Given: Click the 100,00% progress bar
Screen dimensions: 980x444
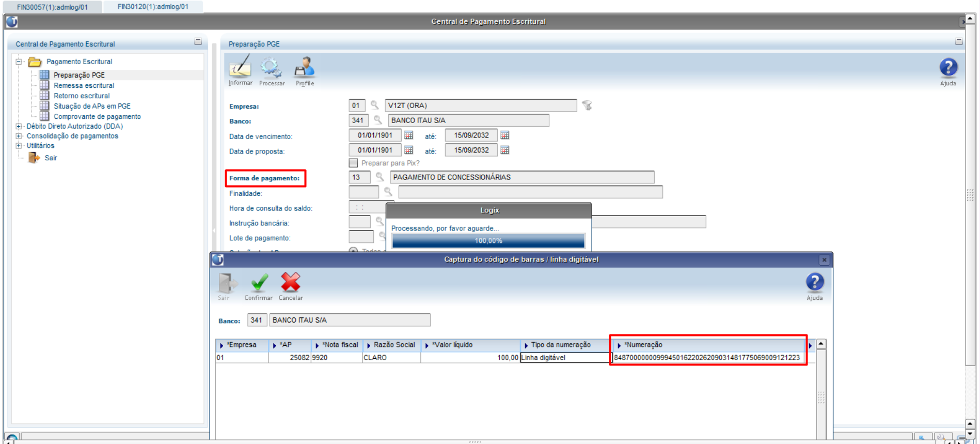Looking at the screenshot, I should pyautogui.click(x=488, y=241).
